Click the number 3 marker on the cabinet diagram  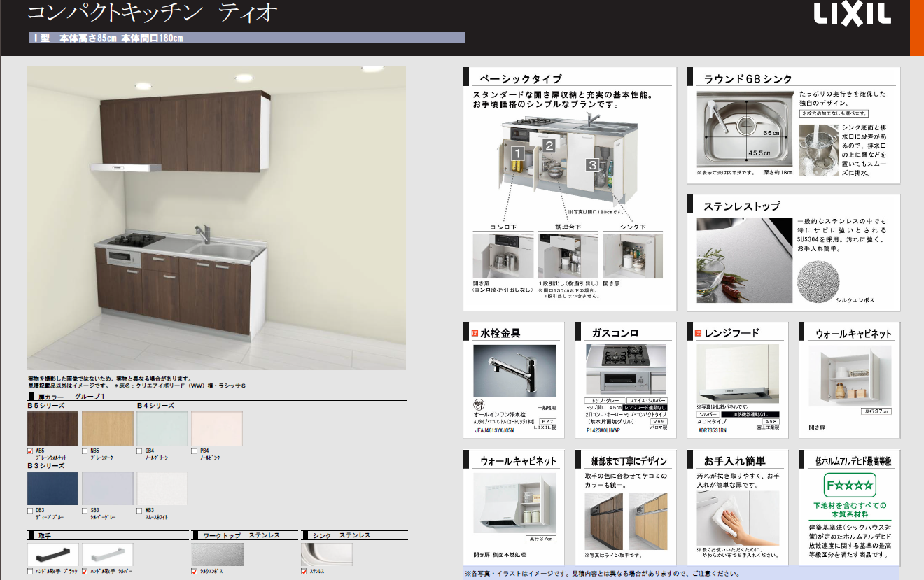[592, 166]
